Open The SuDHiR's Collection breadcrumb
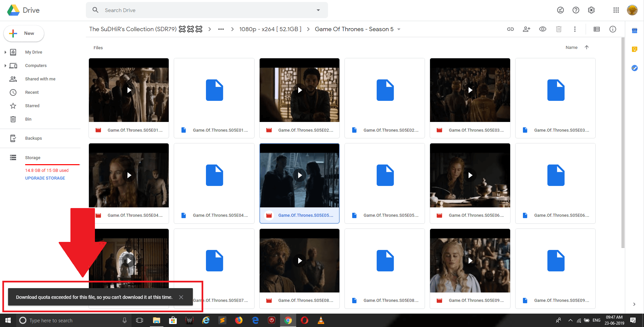 pos(146,29)
